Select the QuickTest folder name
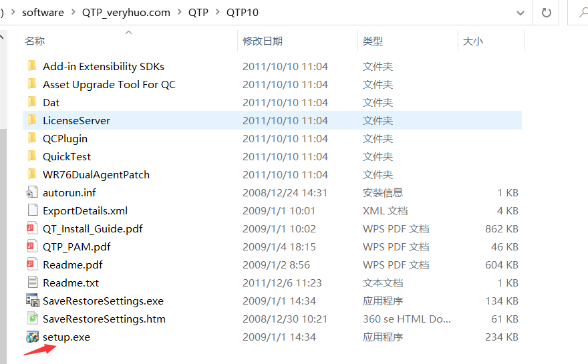Image resolution: width=588 pixels, height=364 pixels. (66, 156)
